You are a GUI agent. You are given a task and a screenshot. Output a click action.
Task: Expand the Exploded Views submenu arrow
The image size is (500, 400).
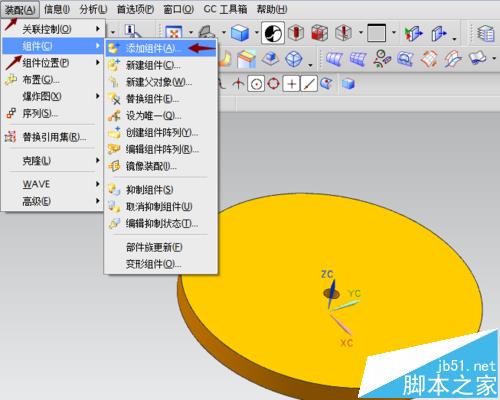(98, 96)
